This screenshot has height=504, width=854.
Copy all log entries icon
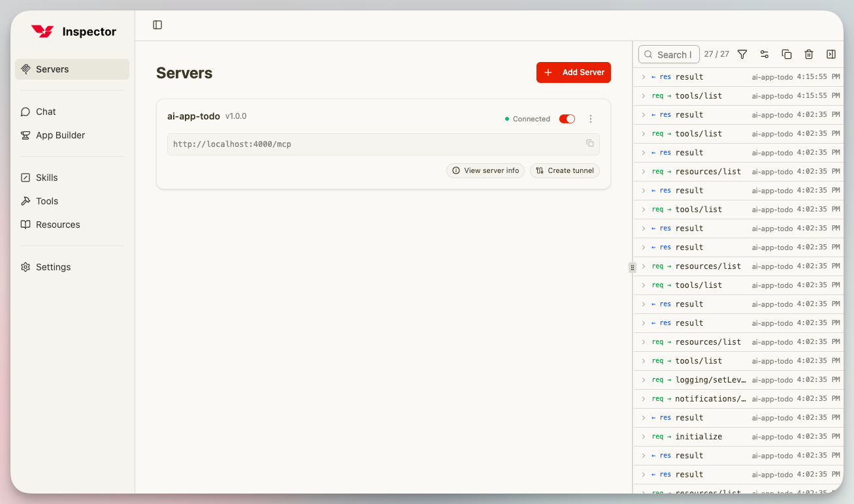click(x=787, y=54)
